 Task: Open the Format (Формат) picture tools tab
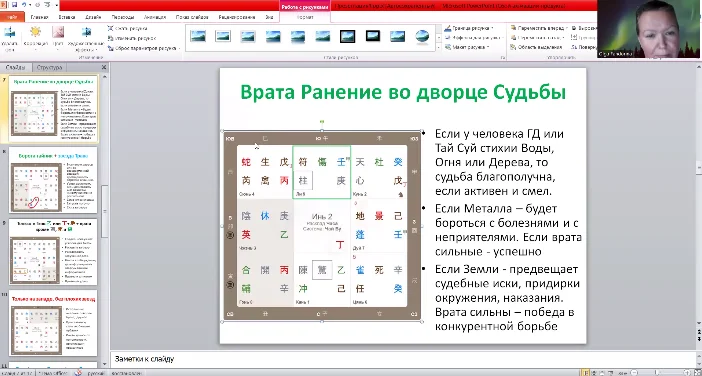click(x=305, y=17)
